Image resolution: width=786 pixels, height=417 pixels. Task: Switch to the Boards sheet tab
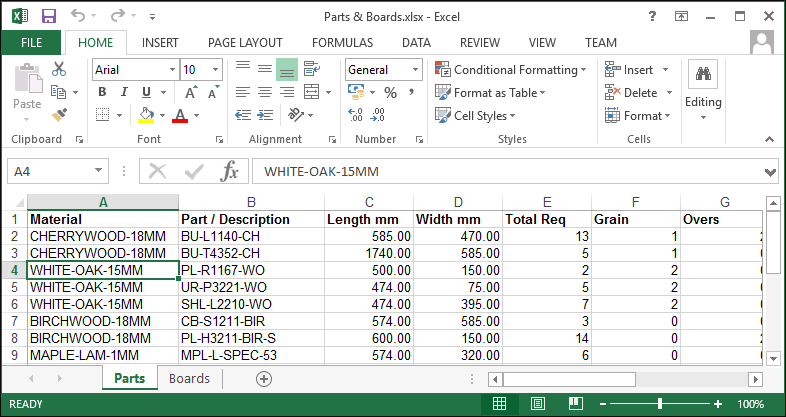coord(189,378)
